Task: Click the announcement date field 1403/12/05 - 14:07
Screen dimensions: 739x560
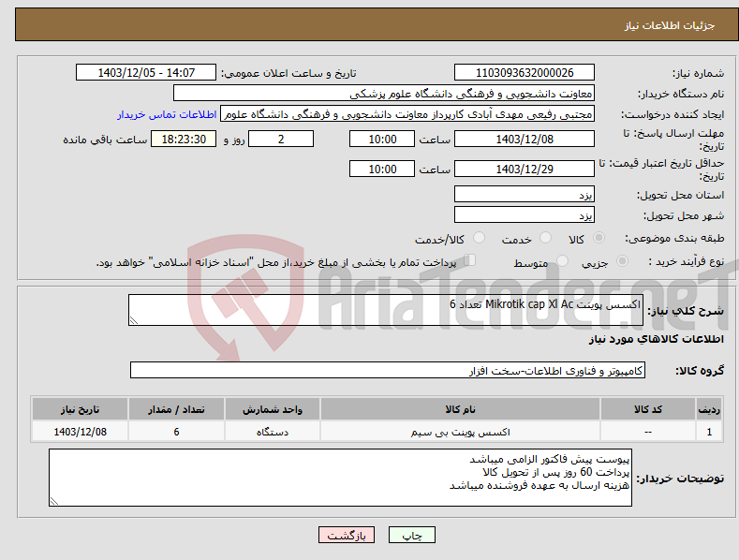Action: pos(146,73)
